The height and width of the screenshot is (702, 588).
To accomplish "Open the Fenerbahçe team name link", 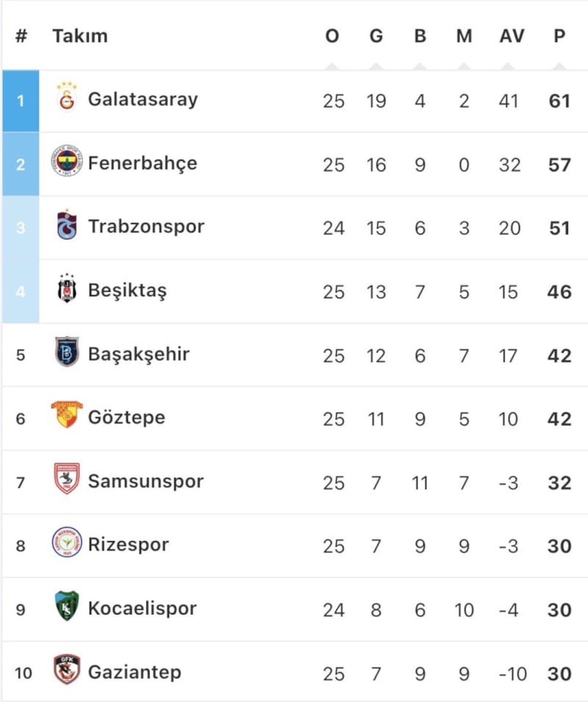I will pyautogui.click(x=143, y=162).
